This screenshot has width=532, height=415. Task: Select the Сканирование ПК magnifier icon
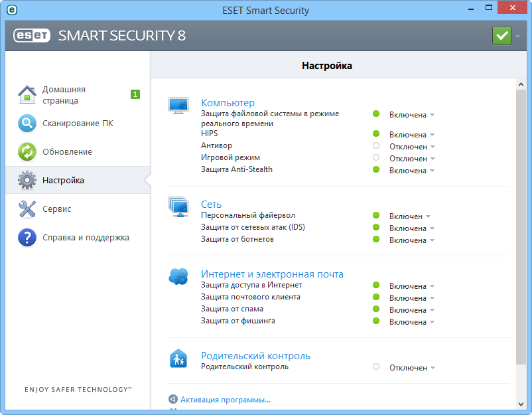27,123
